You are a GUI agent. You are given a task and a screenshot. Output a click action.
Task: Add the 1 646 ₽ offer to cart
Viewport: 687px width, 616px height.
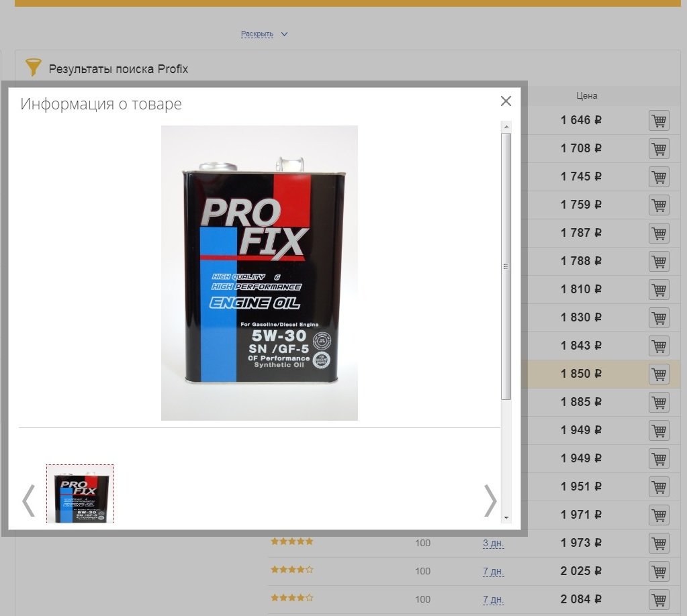[x=659, y=120]
